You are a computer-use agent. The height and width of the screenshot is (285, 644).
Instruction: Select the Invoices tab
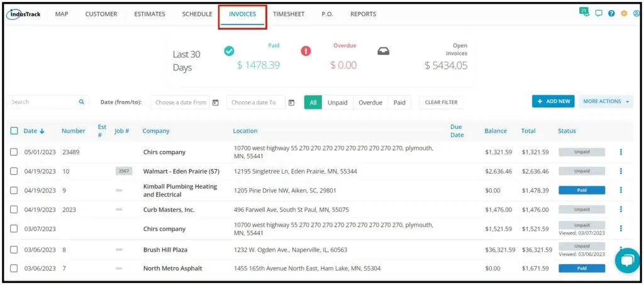(242, 14)
